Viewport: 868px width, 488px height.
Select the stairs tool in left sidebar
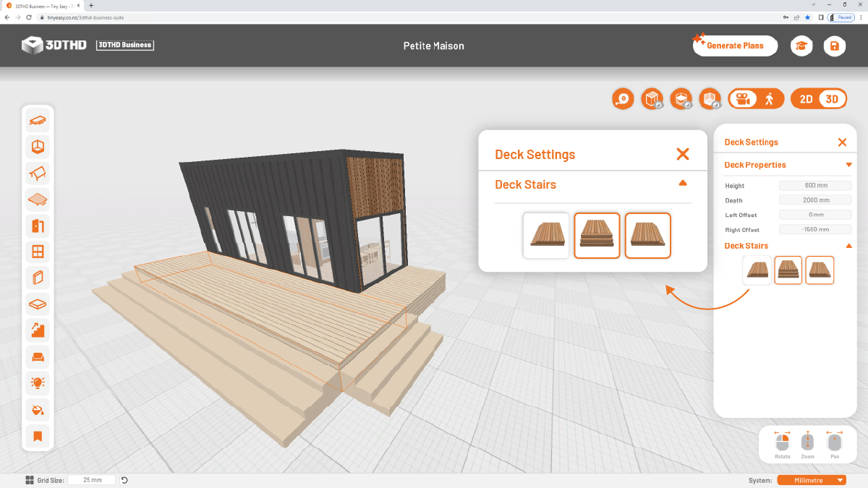pos(38,330)
